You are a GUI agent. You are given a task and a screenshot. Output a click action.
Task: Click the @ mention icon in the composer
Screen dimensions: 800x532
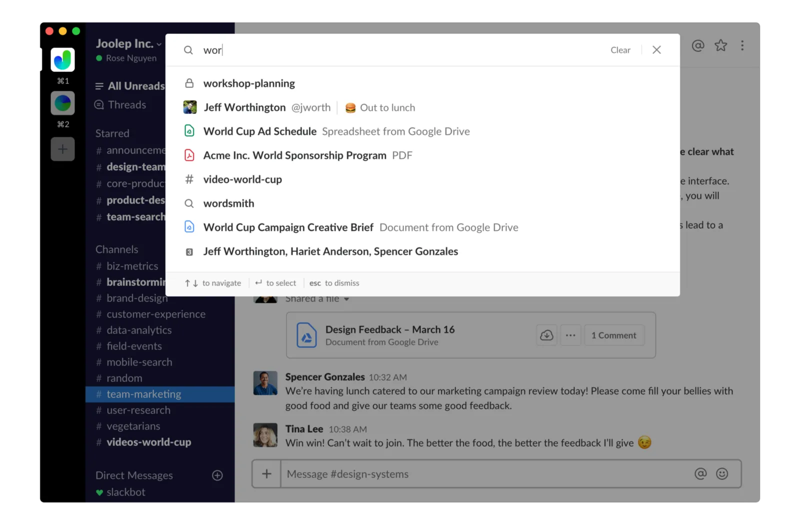tap(701, 473)
